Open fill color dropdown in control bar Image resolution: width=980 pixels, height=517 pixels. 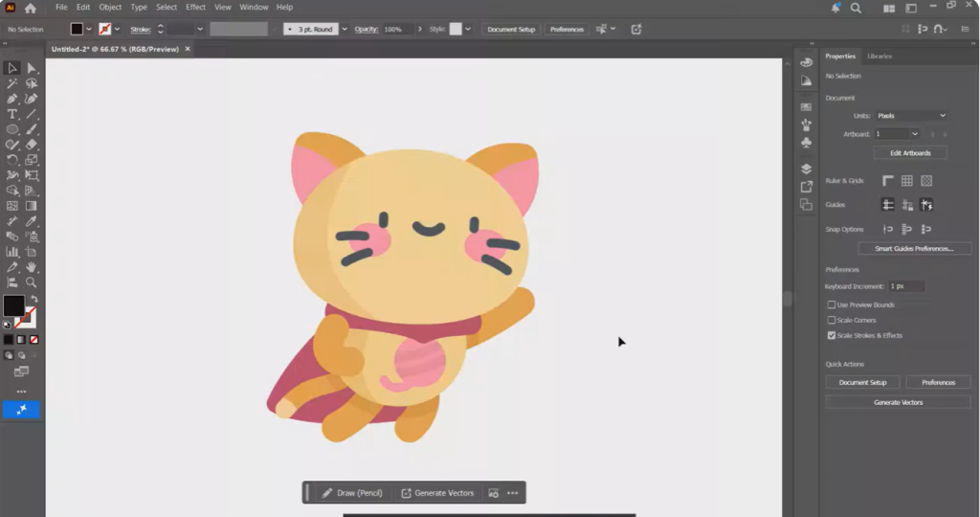click(x=89, y=30)
